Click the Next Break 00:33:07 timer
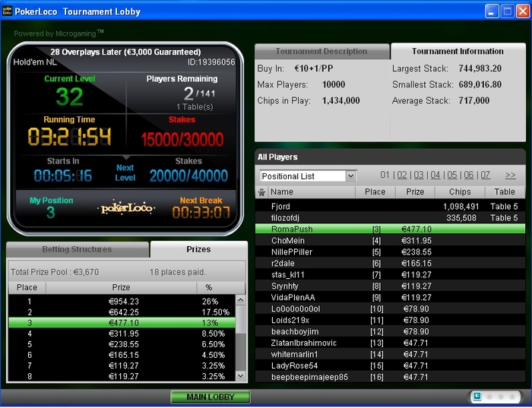 (201, 213)
